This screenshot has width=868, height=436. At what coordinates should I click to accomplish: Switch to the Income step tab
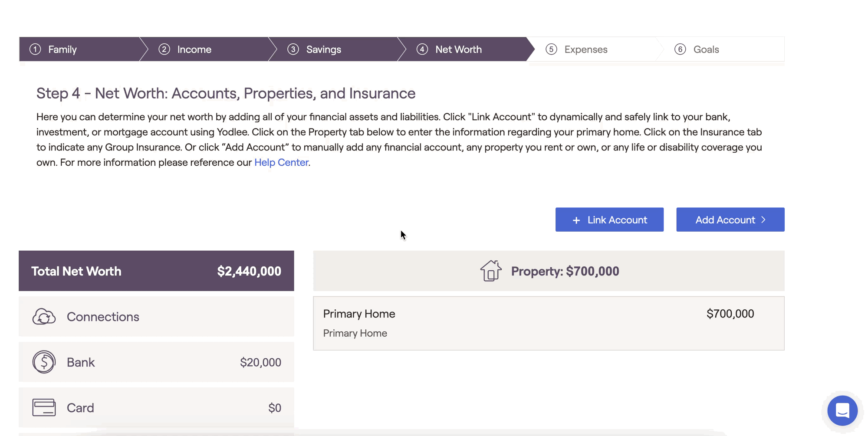(194, 49)
